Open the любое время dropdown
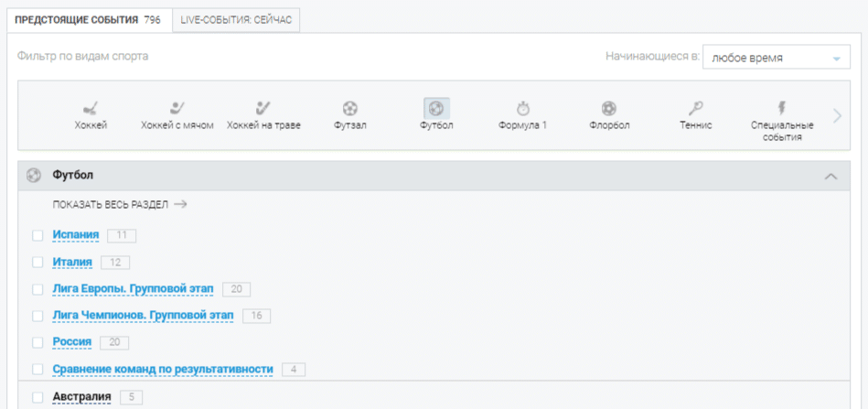This screenshot has height=409, width=868. coord(776,58)
